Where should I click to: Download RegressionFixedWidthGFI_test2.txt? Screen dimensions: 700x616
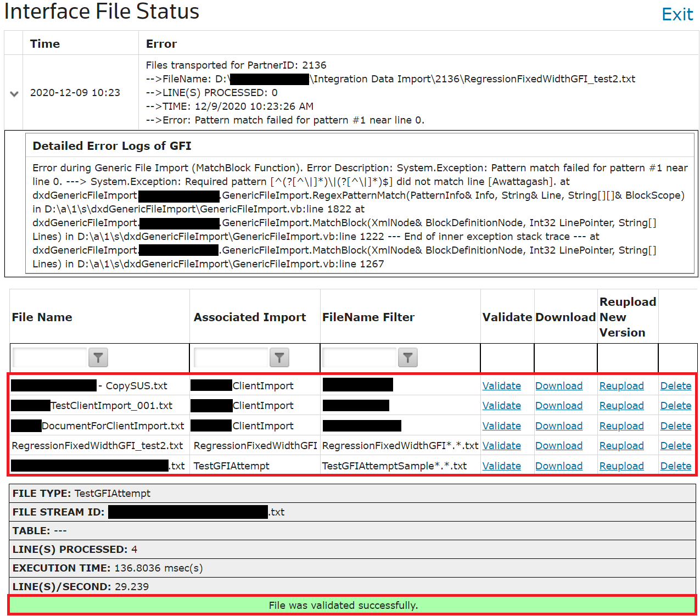pos(559,446)
